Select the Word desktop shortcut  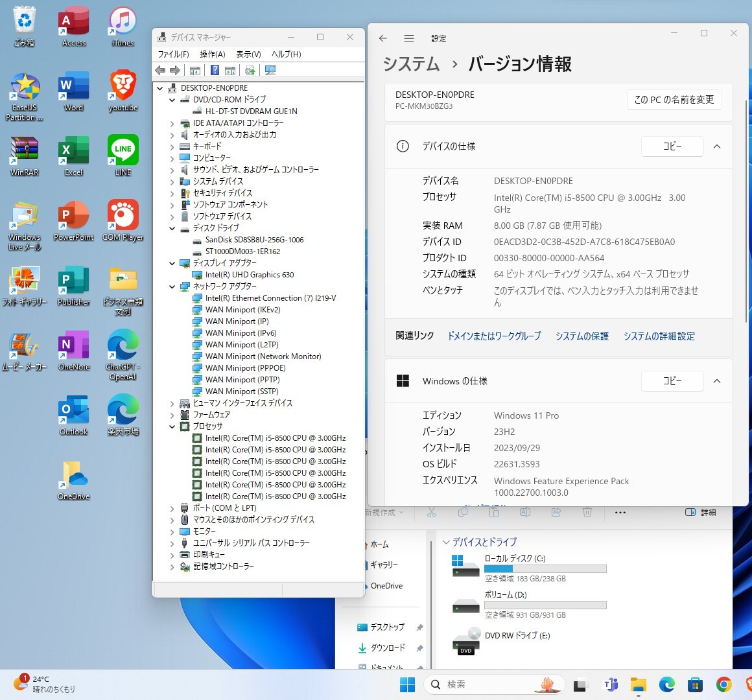[x=73, y=91]
